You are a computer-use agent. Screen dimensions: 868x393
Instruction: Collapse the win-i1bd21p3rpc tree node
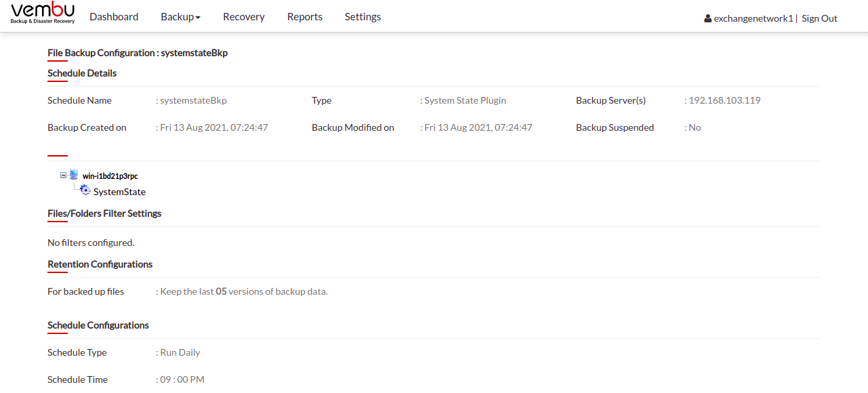[63, 175]
